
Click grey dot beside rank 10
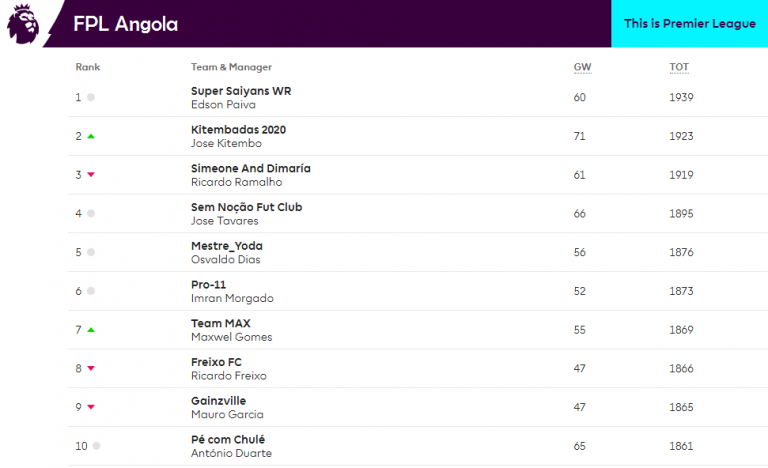coord(97,446)
